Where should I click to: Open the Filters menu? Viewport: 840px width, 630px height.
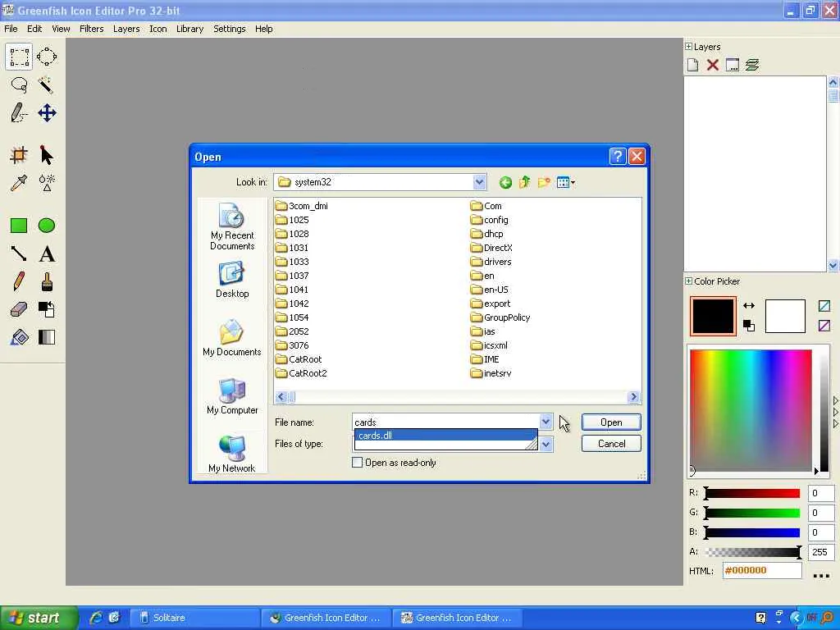pyautogui.click(x=92, y=29)
